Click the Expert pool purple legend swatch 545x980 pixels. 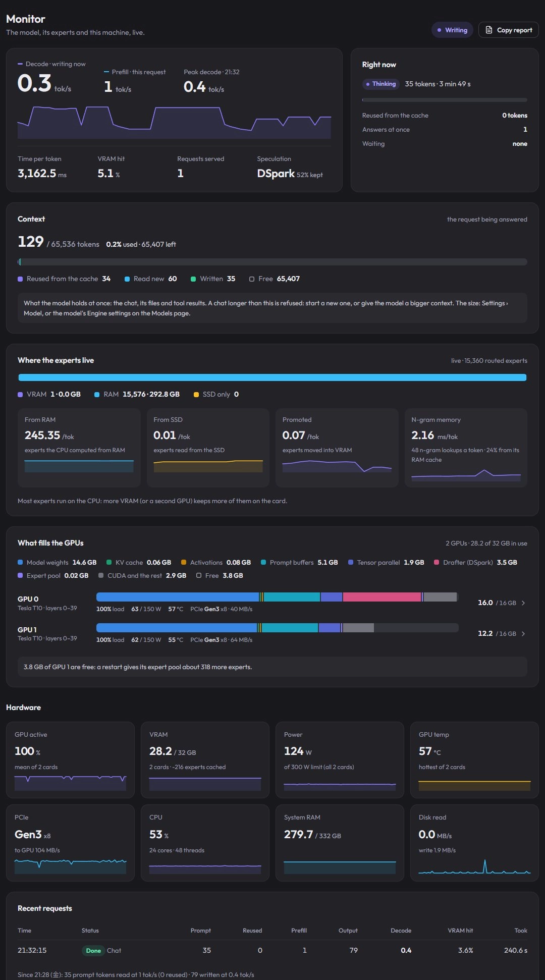point(20,575)
